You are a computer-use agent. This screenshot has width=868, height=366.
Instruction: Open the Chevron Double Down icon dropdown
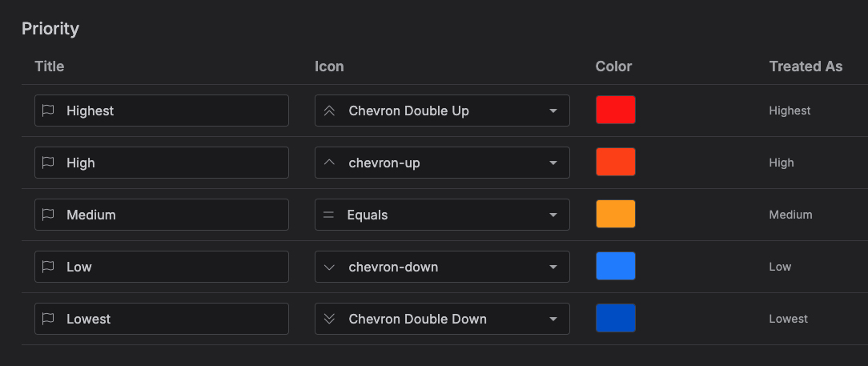[x=442, y=319]
